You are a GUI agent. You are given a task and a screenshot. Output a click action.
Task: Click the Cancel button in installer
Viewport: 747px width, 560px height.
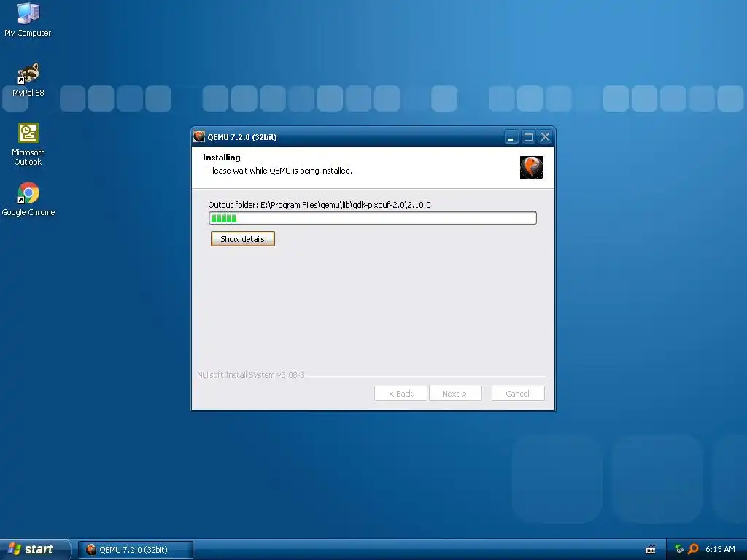coord(518,394)
